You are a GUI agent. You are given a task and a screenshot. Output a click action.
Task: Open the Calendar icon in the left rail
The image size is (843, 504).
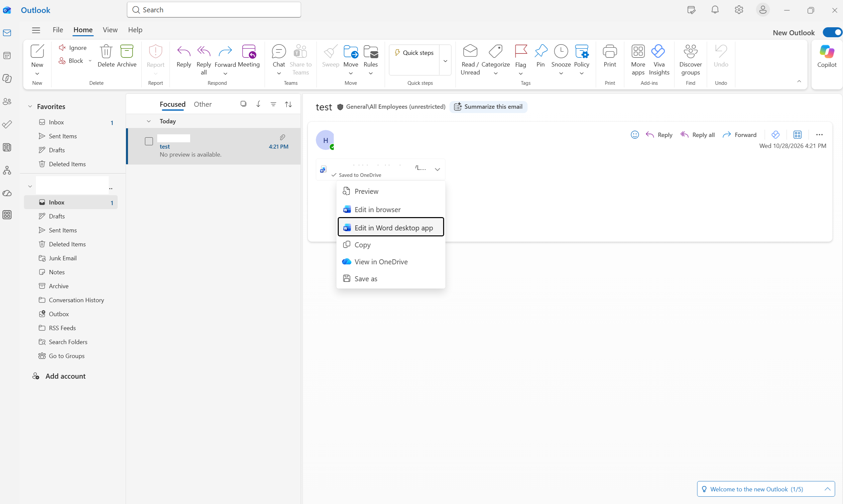pyautogui.click(x=7, y=56)
